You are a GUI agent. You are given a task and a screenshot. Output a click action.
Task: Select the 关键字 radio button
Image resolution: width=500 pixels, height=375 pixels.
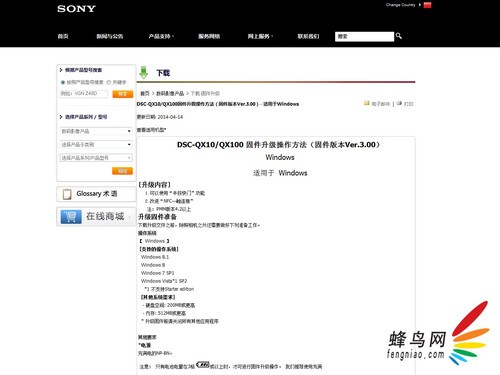click(x=108, y=82)
